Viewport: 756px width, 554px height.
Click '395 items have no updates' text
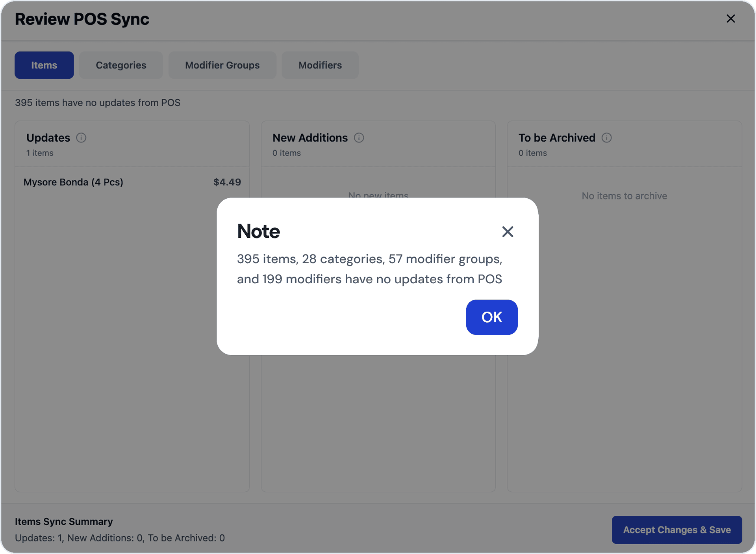98,103
